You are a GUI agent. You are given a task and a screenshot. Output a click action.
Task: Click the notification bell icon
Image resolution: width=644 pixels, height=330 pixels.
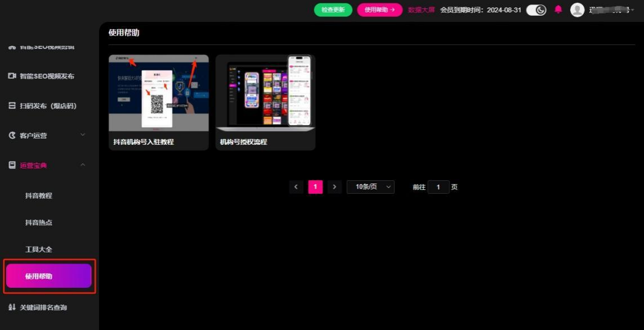558,10
